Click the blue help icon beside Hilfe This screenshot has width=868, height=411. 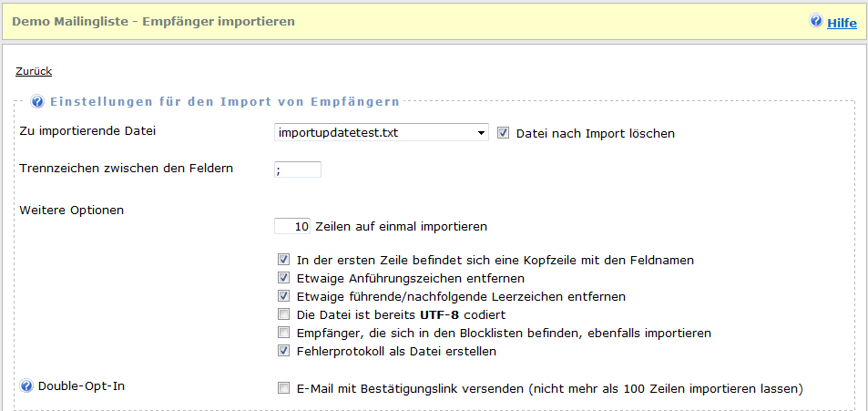(x=816, y=22)
